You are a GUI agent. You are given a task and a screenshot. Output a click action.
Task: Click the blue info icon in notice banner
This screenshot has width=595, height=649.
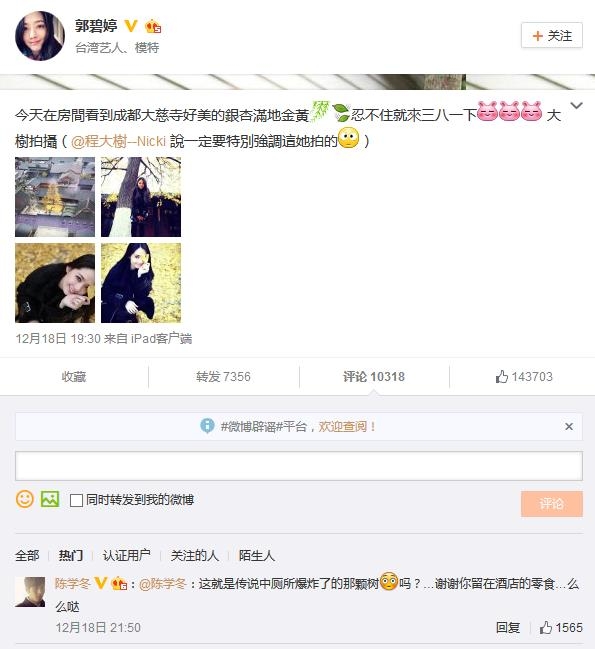coord(207,425)
